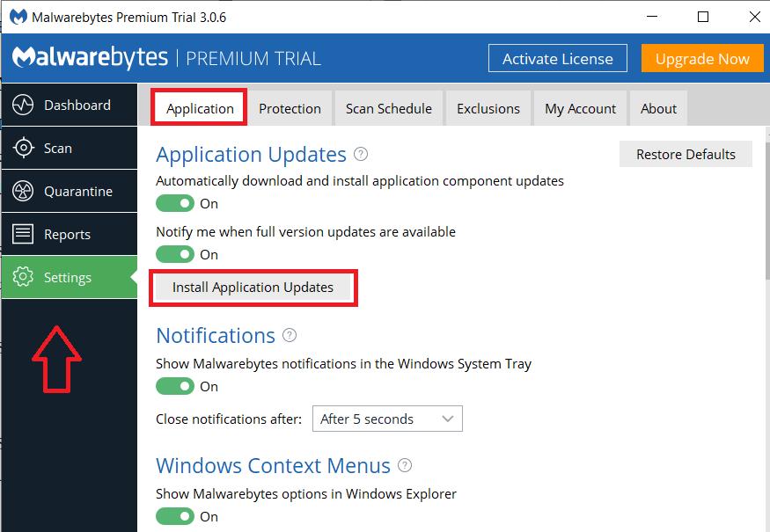Switch to the Application tab
The width and height of the screenshot is (770, 532).
coord(200,108)
